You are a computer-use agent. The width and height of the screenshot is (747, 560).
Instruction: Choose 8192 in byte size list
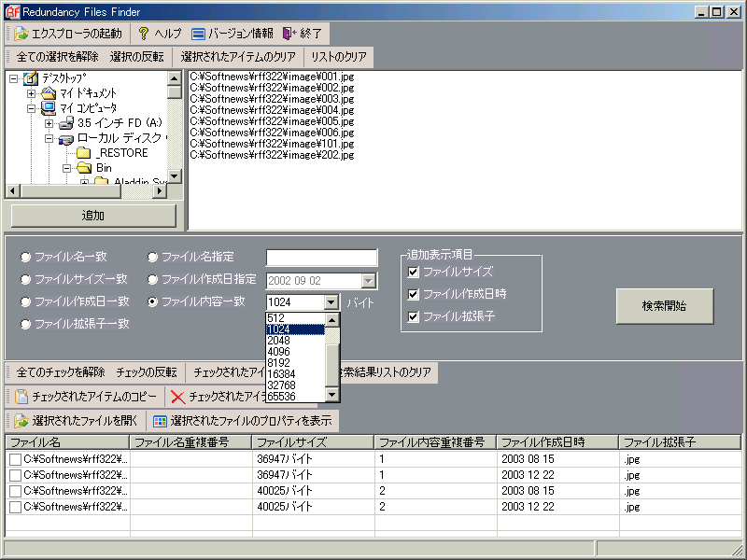coord(295,363)
